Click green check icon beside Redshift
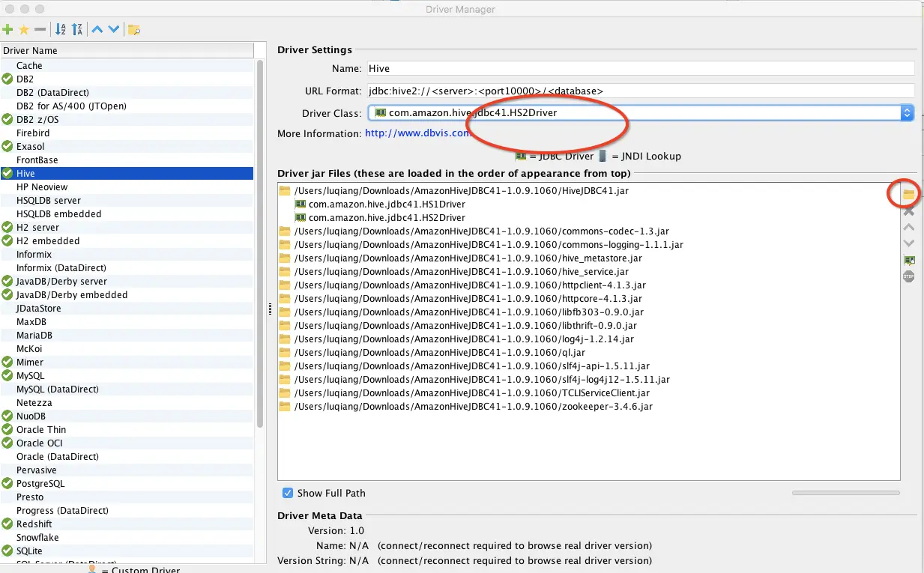The image size is (924, 573). [7, 524]
